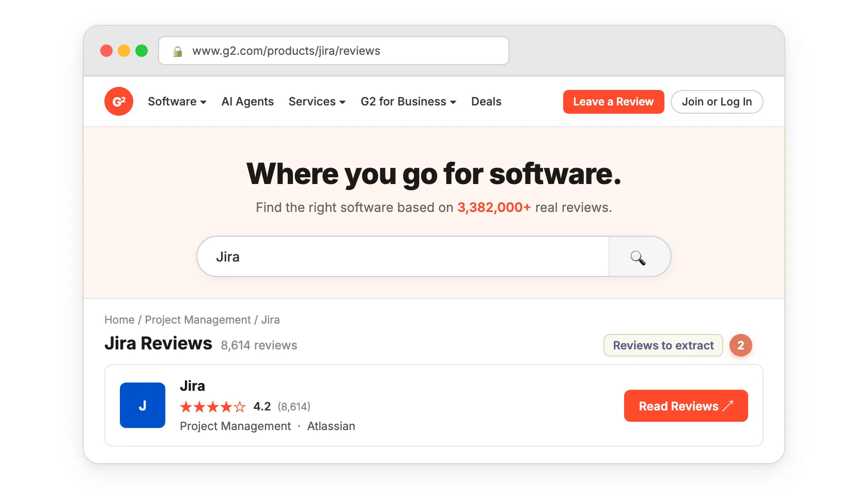Expand the Software dropdown menu

[177, 102]
